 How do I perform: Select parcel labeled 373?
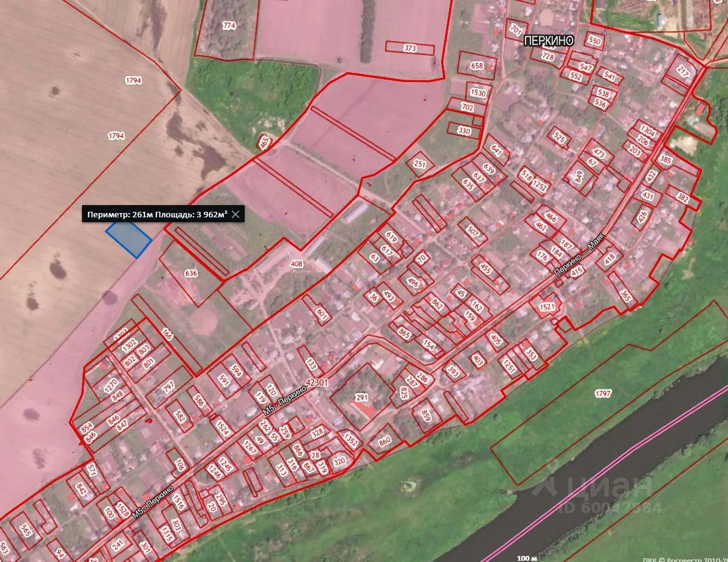410,48
